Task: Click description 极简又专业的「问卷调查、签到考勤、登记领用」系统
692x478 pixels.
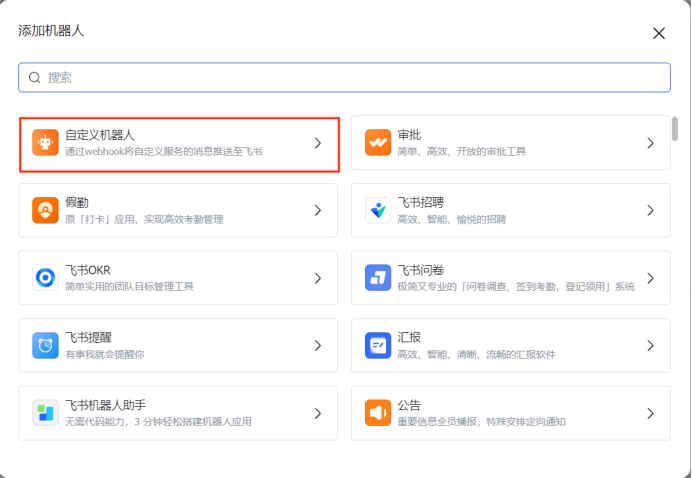Action: coord(516,287)
